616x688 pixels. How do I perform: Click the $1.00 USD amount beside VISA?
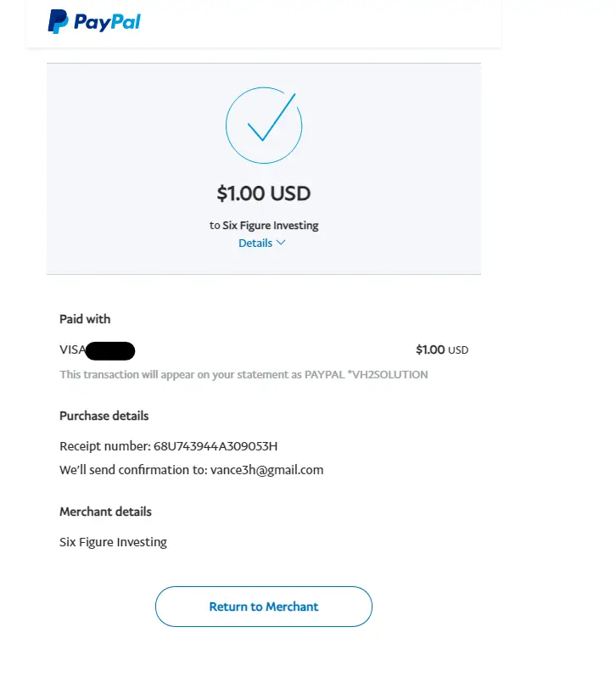(x=442, y=350)
